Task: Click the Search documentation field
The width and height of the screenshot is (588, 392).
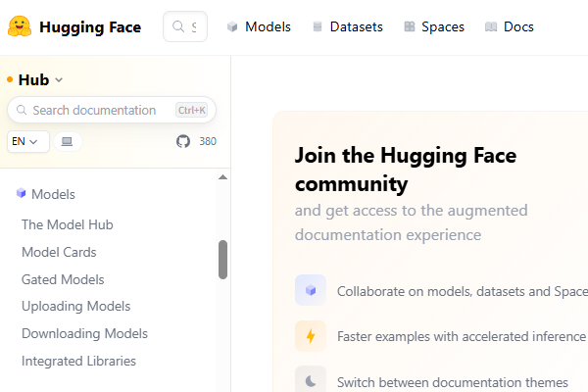Action: click(x=112, y=110)
